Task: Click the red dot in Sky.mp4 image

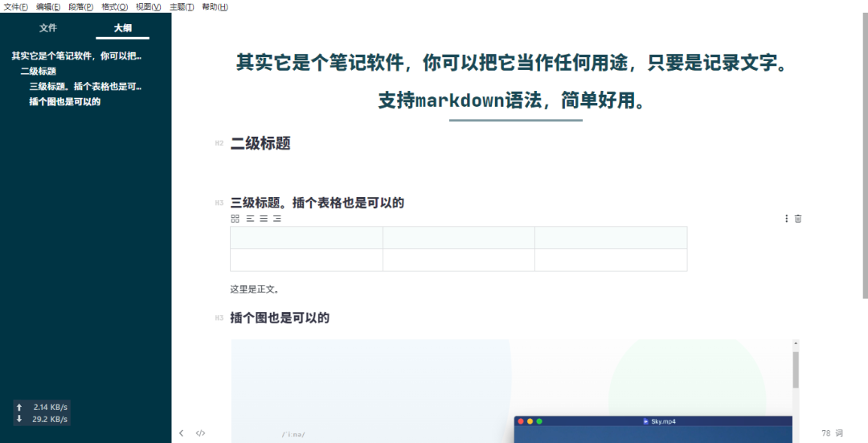Action: (x=520, y=421)
